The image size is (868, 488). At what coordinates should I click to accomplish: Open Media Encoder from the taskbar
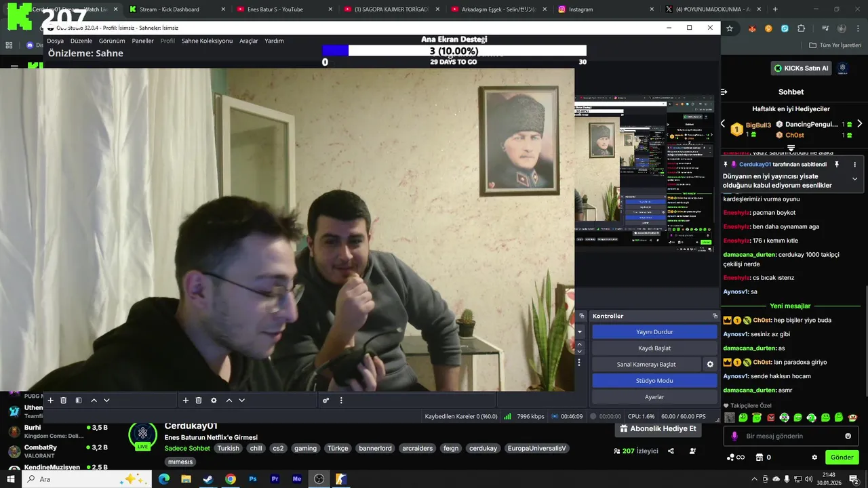tap(297, 479)
